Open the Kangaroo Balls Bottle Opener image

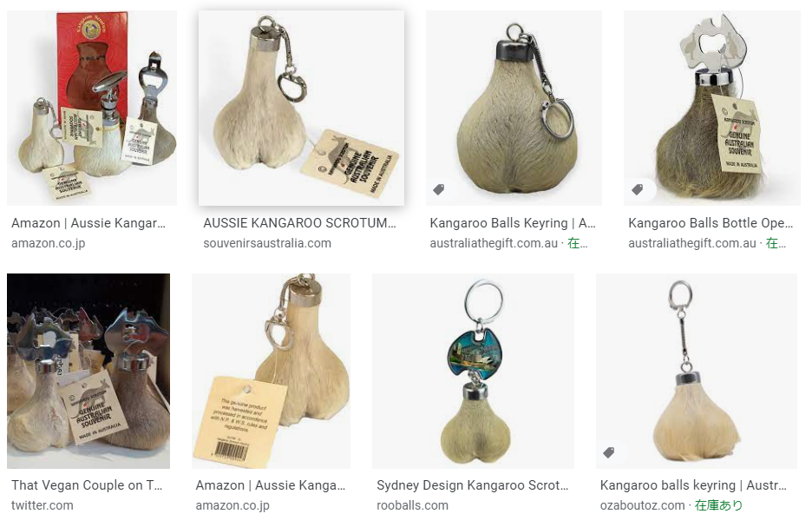[x=712, y=108]
